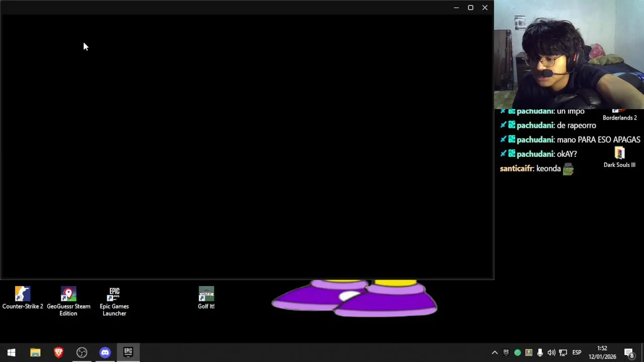Click chat message "okAY?"

click(x=567, y=154)
